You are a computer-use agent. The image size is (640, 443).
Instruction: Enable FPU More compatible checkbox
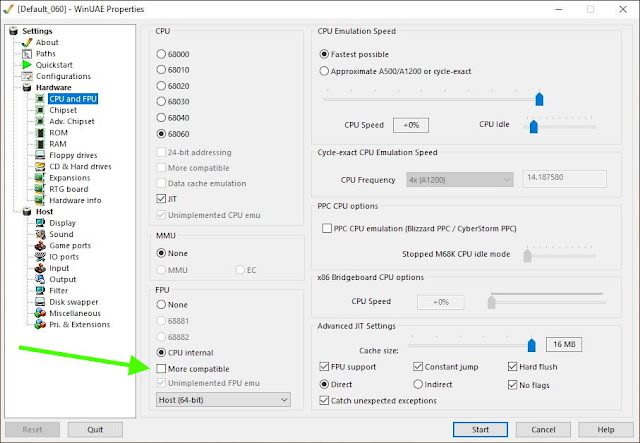pyautogui.click(x=161, y=369)
